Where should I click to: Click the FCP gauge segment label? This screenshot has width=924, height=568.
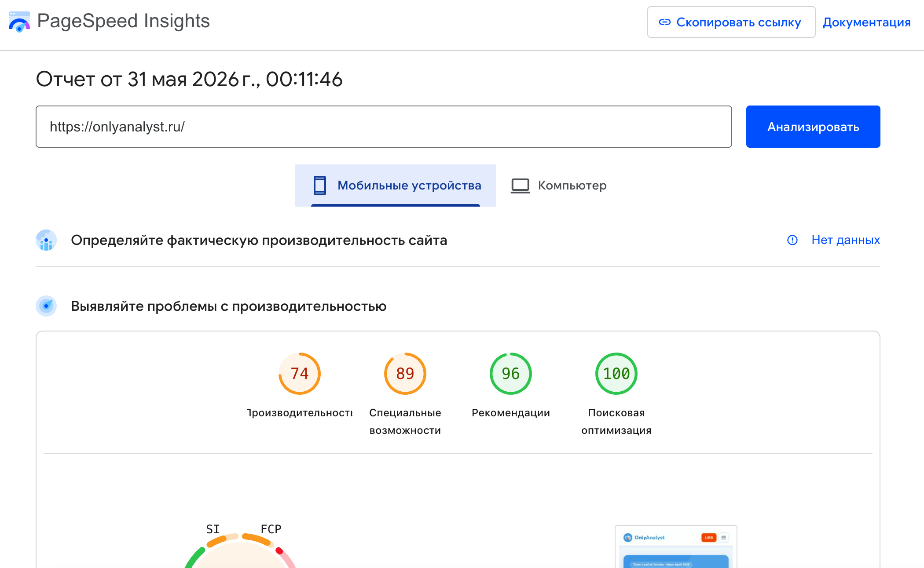271,529
